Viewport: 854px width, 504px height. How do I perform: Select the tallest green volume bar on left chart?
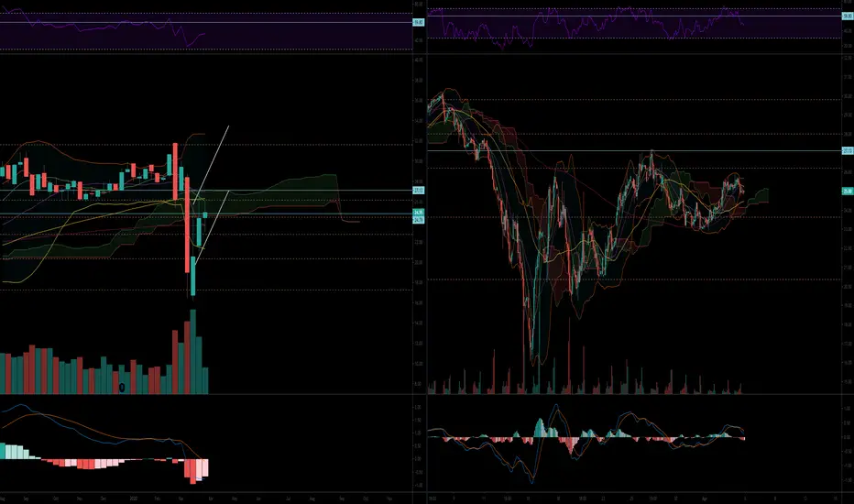click(192, 352)
